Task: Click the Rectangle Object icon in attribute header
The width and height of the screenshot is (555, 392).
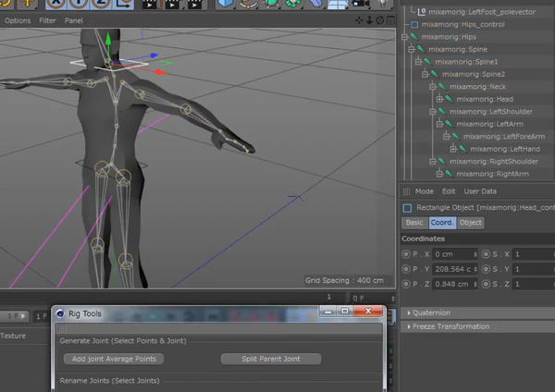Action: coord(407,208)
